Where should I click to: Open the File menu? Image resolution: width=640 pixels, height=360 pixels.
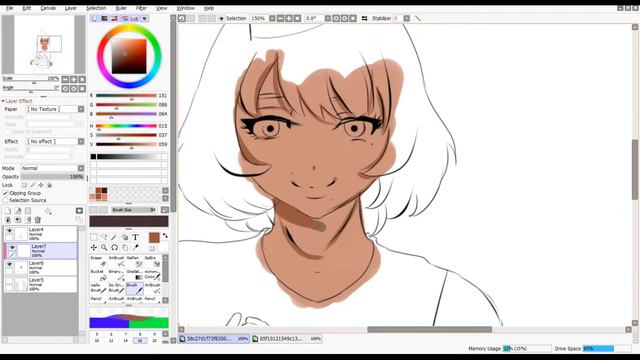[x=9, y=8]
